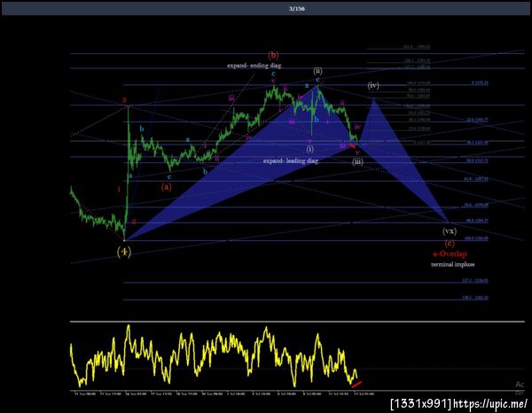Viewport: 532px width, 413px height.
Task: Click the red '+-Overlap' annotation
Action: point(450,253)
